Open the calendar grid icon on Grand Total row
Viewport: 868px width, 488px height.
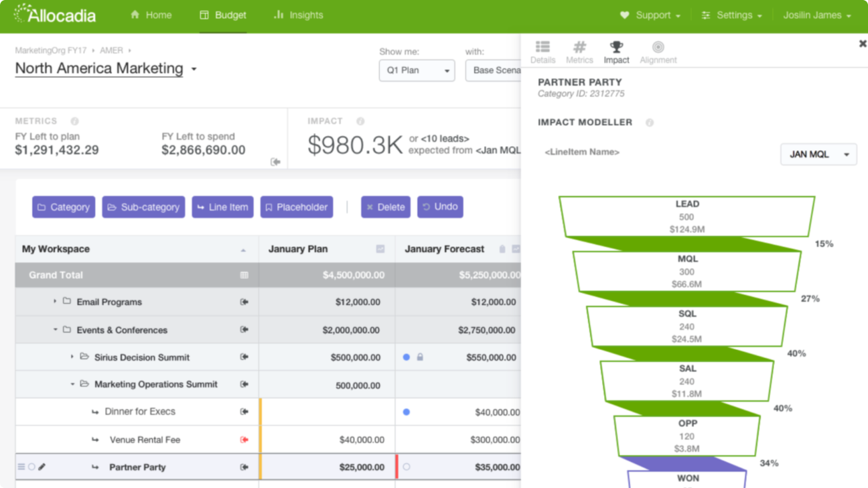[244, 275]
